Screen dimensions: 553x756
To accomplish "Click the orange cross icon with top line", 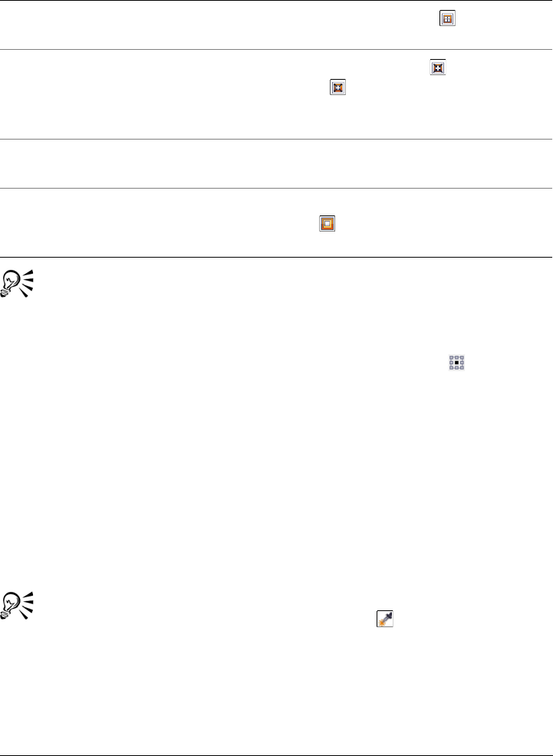I will (437, 67).
